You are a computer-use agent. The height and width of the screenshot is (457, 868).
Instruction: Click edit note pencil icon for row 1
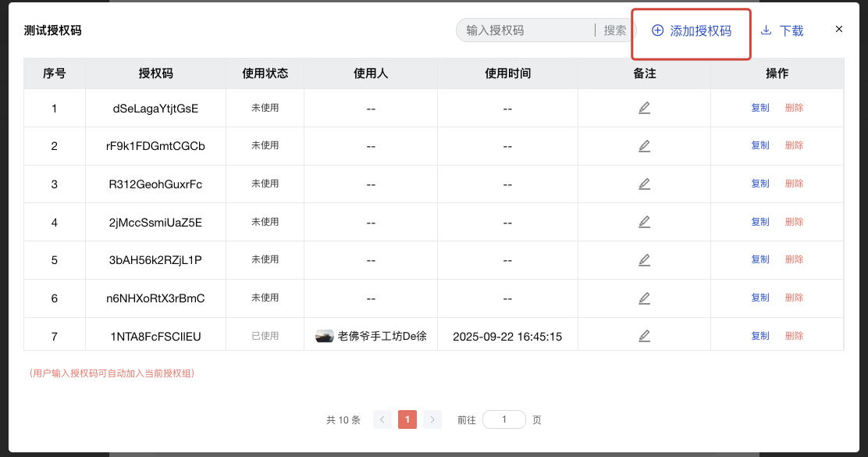tap(644, 108)
